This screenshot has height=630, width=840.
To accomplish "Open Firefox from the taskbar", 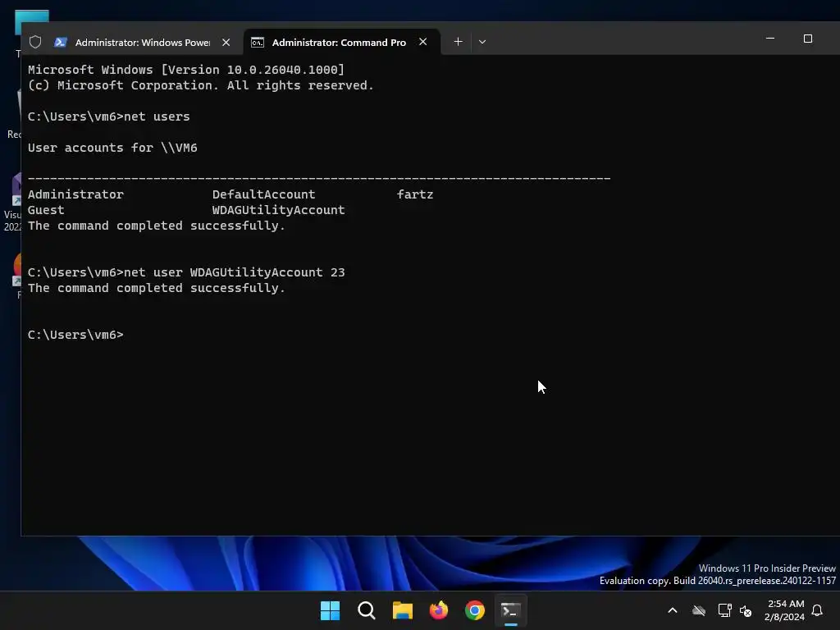I will pos(439,610).
